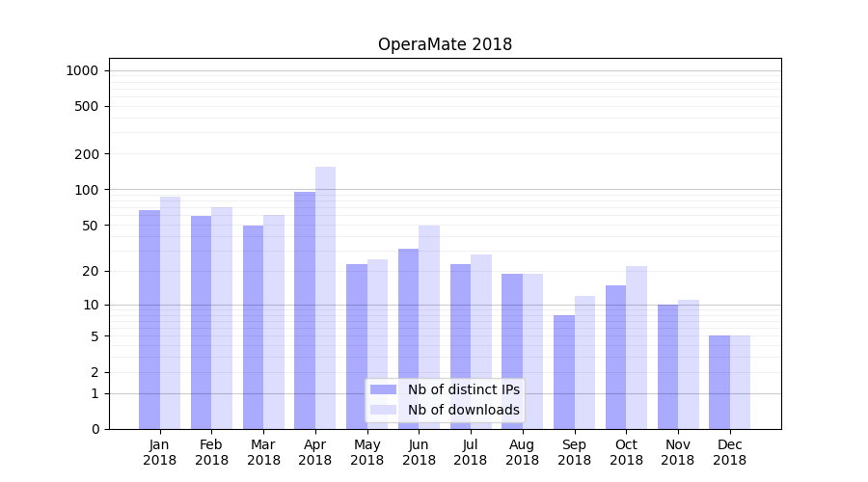868x482 pixels.
Task: Click the September 2018 distinct IPs bar
Action: coord(564,372)
